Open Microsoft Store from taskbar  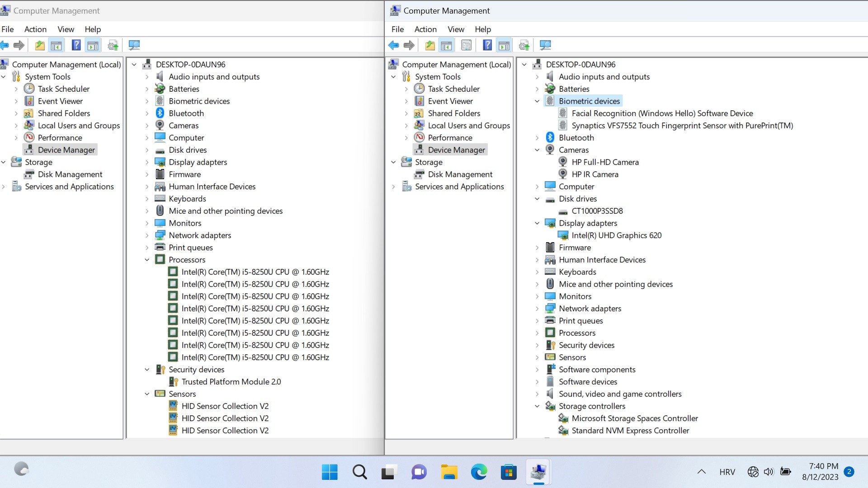tap(509, 472)
